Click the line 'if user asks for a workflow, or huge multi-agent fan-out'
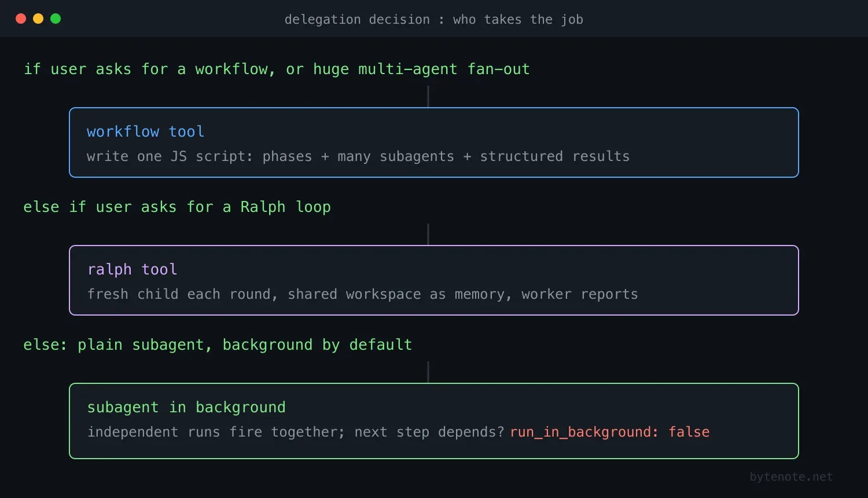 pos(277,69)
